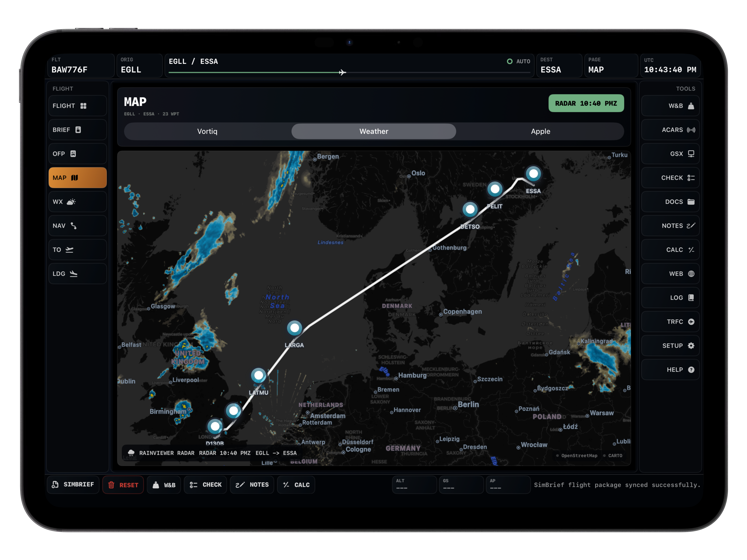Click the CARTO attribution link
The height and width of the screenshot is (560, 747).
pos(613,456)
